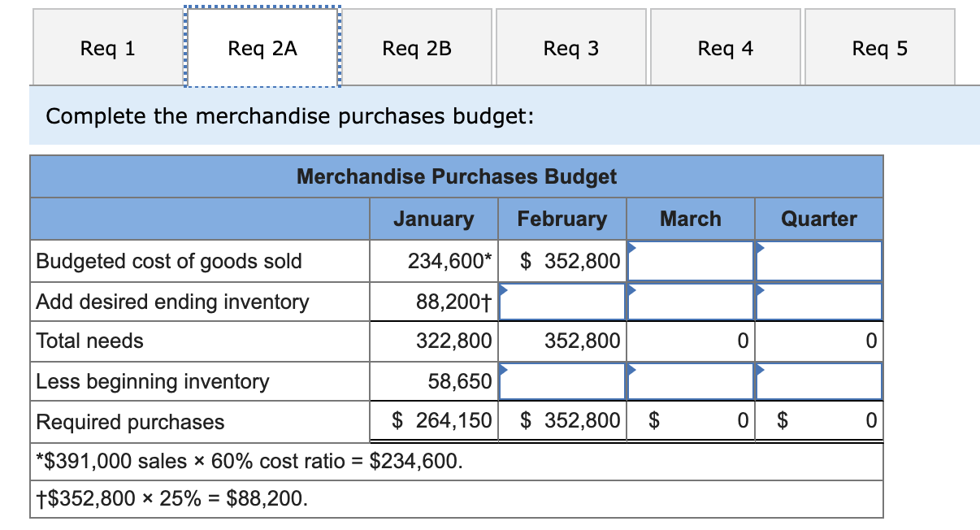Click the Total needs row label
The height and width of the screenshot is (530, 980).
[x=90, y=341]
